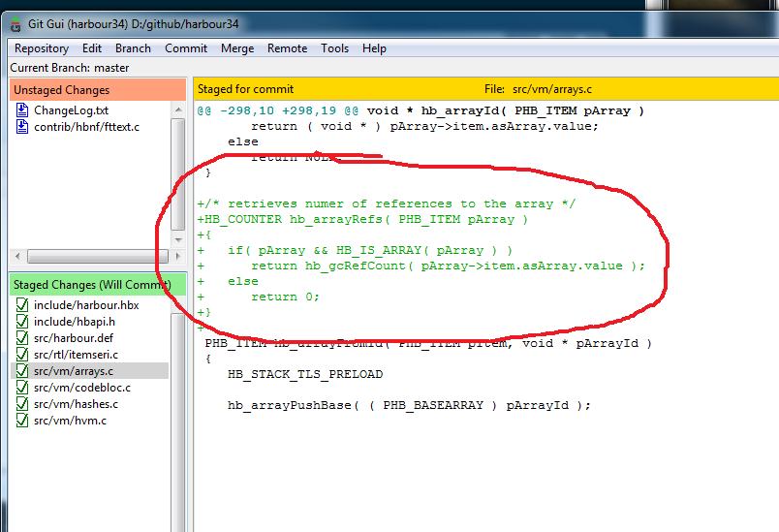Open the Commit menu
The image size is (779, 532).
tap(185, 48)
